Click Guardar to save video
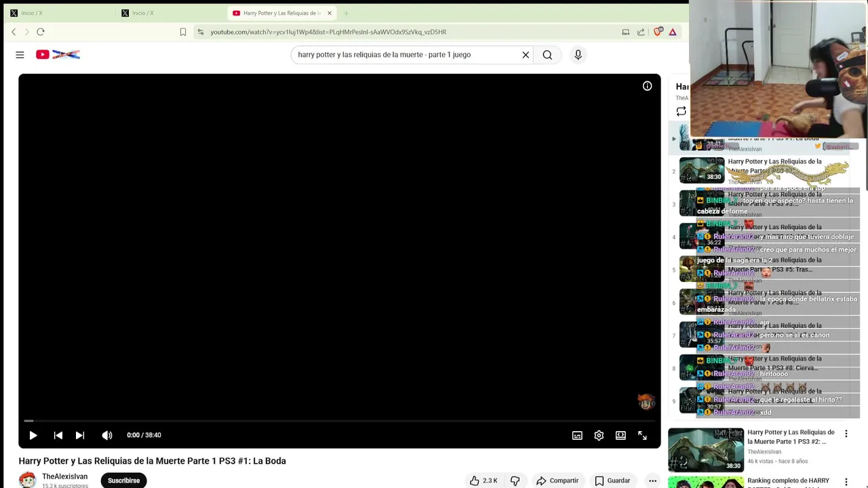The image size is (868, 488). tap(612, 481)
